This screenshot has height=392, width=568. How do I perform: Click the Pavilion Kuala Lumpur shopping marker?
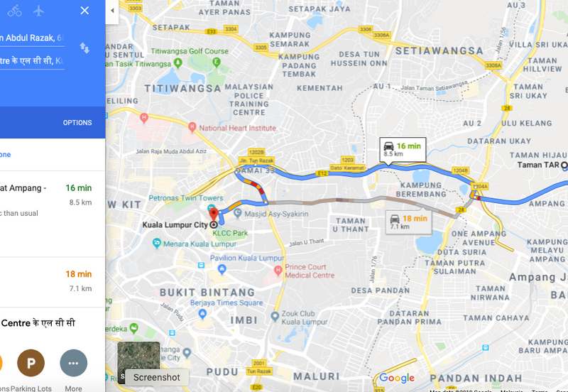tap(222, 269)
